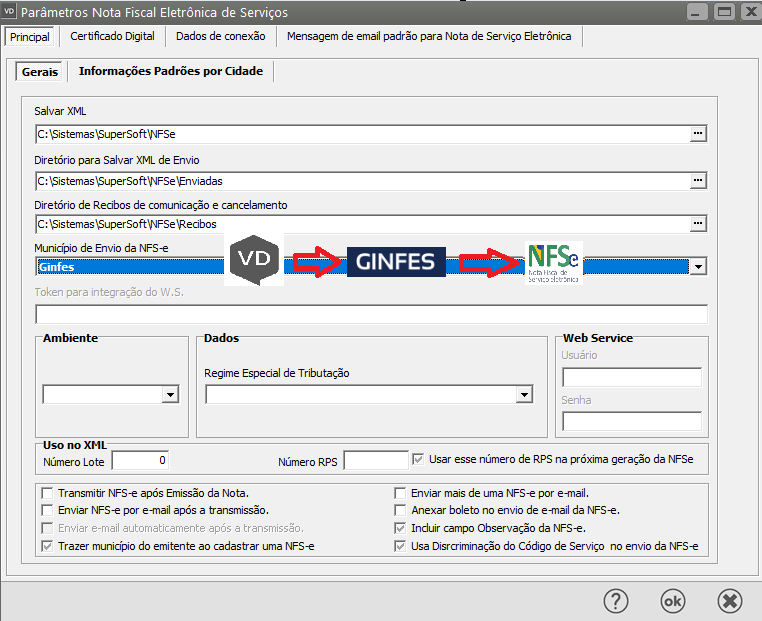762x621 pixels.
Task: Confirm with the ok round icon
Action: pos(673,600)
